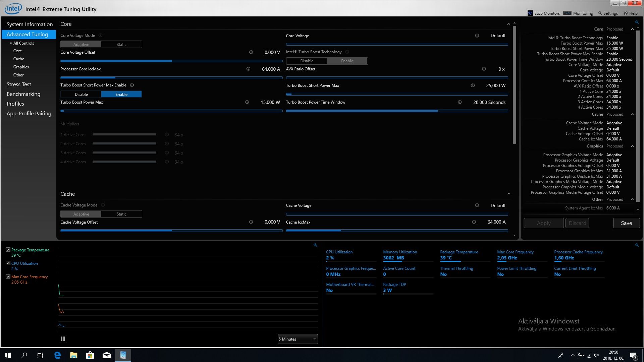Set Core Voltage Mode to Adaptive

click(81, 45)
